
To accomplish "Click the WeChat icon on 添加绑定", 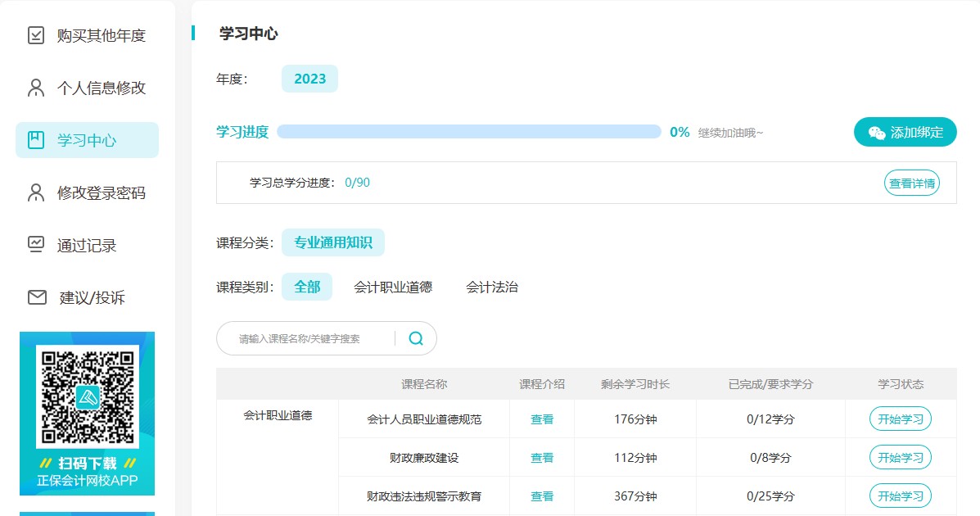I will pyautogui.click(x=877, y=133).
